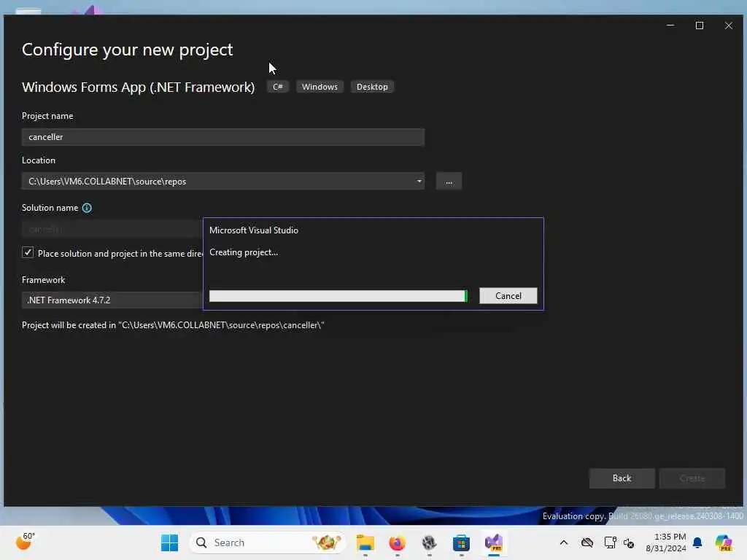Click the cloud sync tray icon
Screen dimensions: 747x560
587,542
